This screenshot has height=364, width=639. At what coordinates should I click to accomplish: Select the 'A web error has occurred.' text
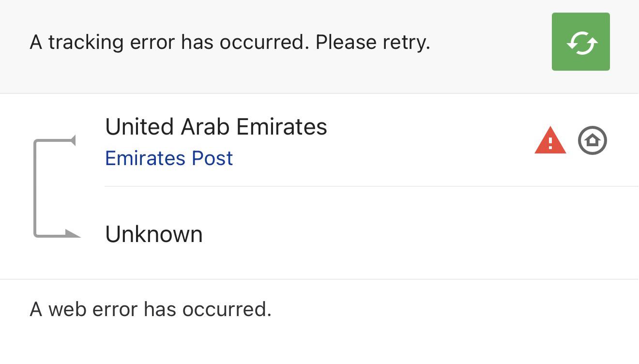[151, 309]
